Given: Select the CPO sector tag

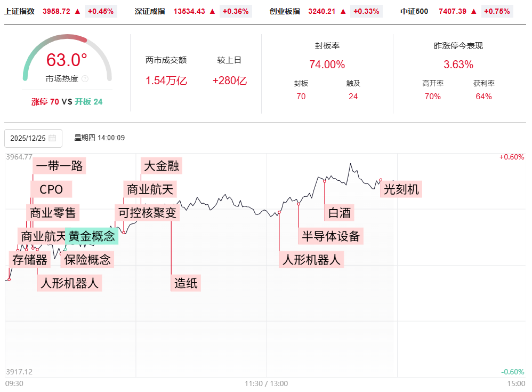Looking at the screenshot, I should (x=51, y=189).
